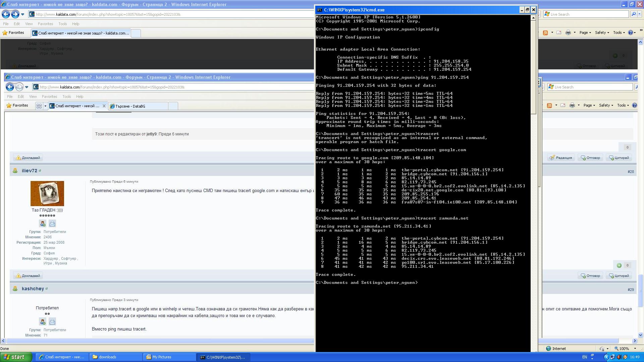View iliev72's profile avatar image
This screenshot has height=362, width=644.
tap(47, 193)
